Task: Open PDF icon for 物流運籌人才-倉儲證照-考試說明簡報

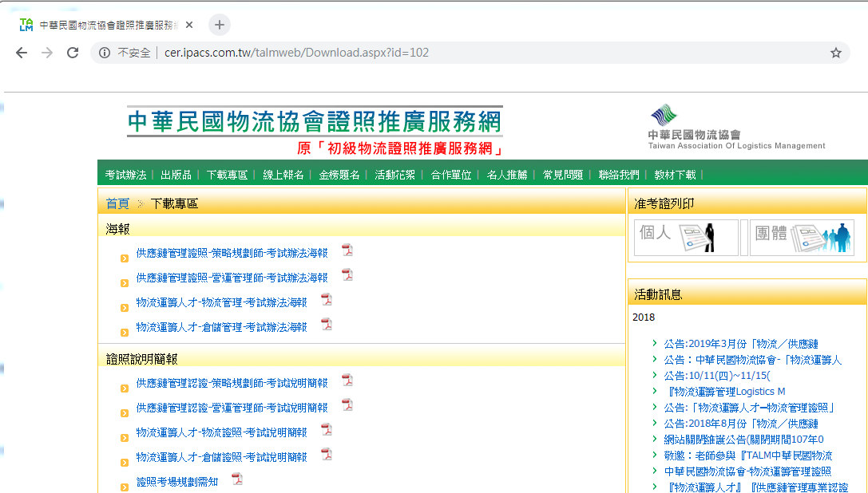Action: pyautogui.click(x=327, y=454)
